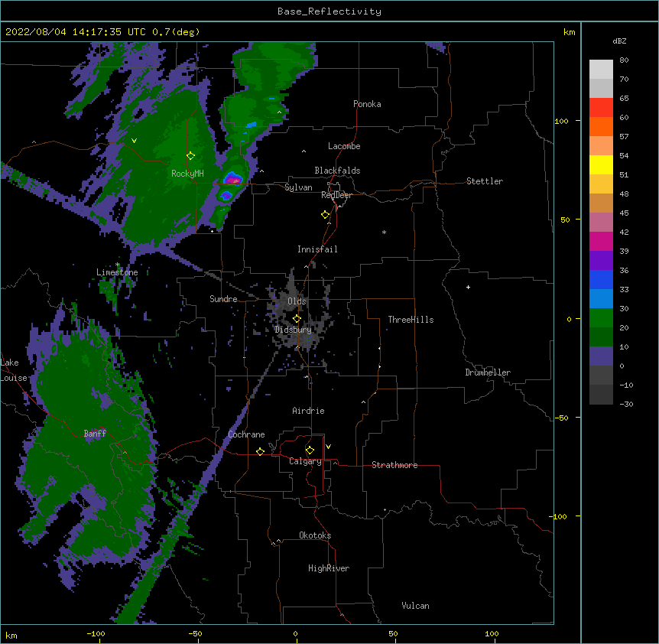Click the yellow V marker northwest of RockyMH

click(134, 141)
